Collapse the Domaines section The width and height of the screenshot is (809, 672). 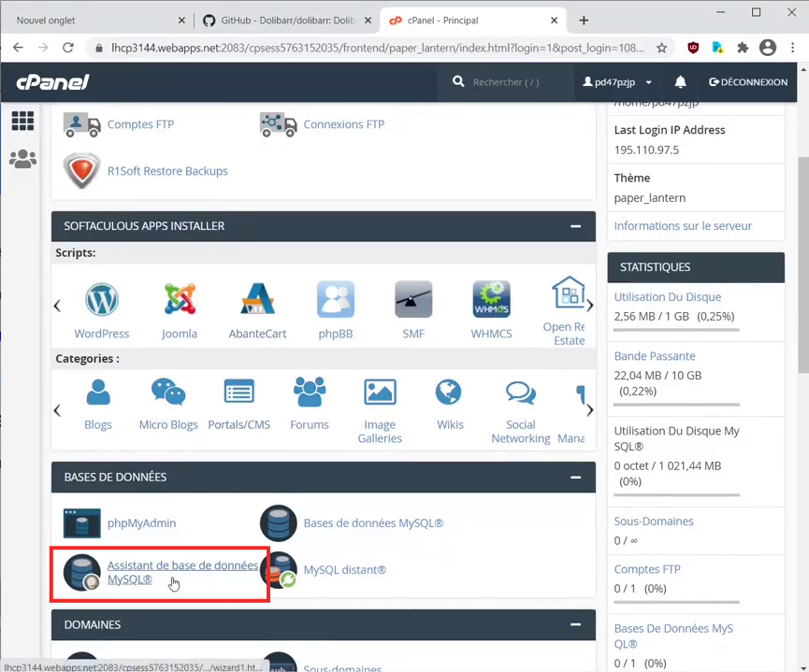(576, 624)
